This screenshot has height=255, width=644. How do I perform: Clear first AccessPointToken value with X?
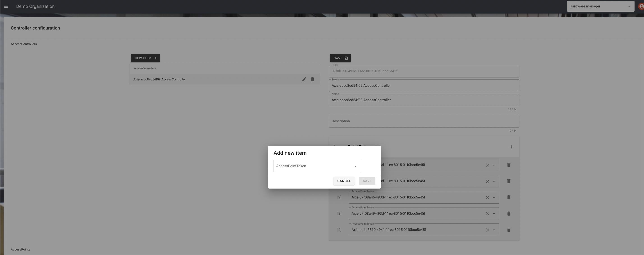click(487, 165)
